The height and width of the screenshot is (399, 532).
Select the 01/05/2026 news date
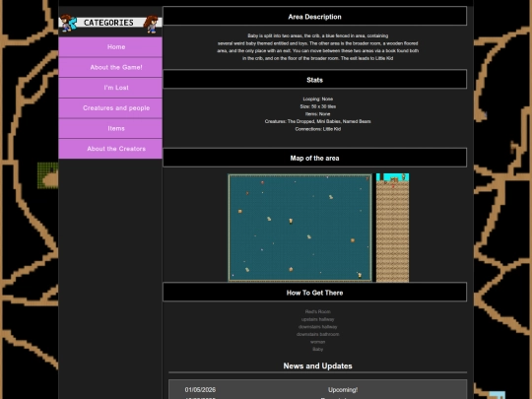point(200,389)
